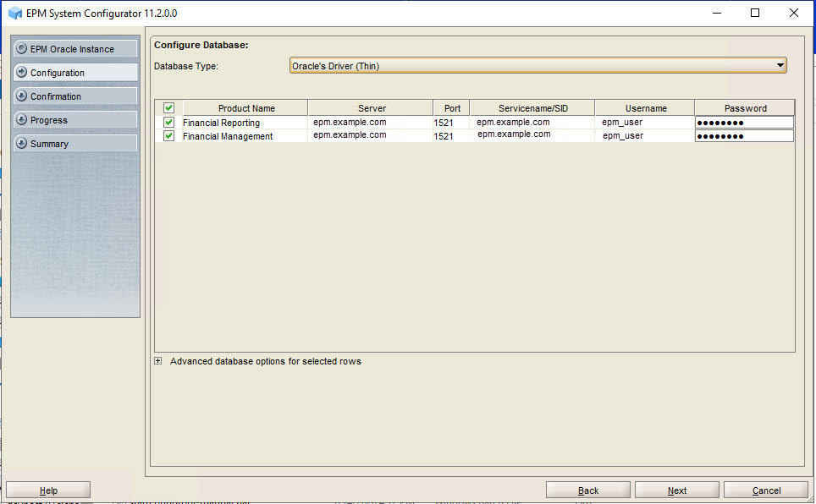Select the Financial Management product name cell
The image size is (816, 504).
click(x=245, y=136)
